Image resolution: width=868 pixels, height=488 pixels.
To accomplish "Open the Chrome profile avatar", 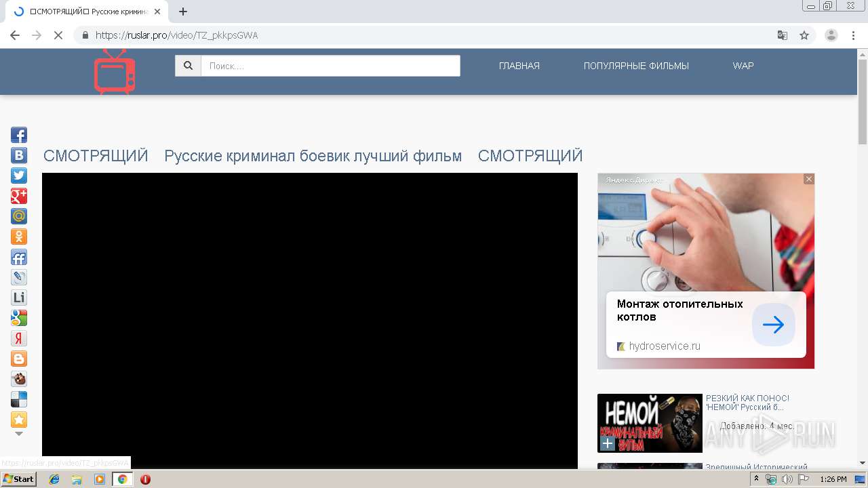I will [x=831, y=35].
